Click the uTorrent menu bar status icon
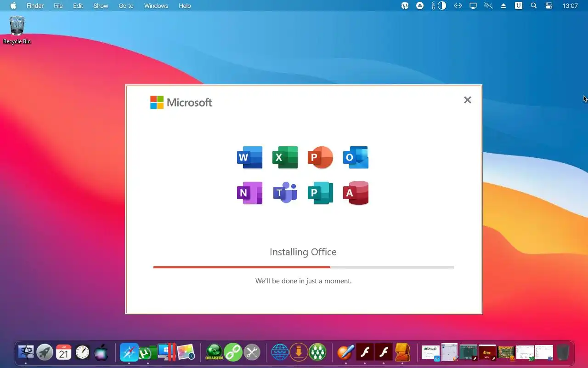 [405, 6]
